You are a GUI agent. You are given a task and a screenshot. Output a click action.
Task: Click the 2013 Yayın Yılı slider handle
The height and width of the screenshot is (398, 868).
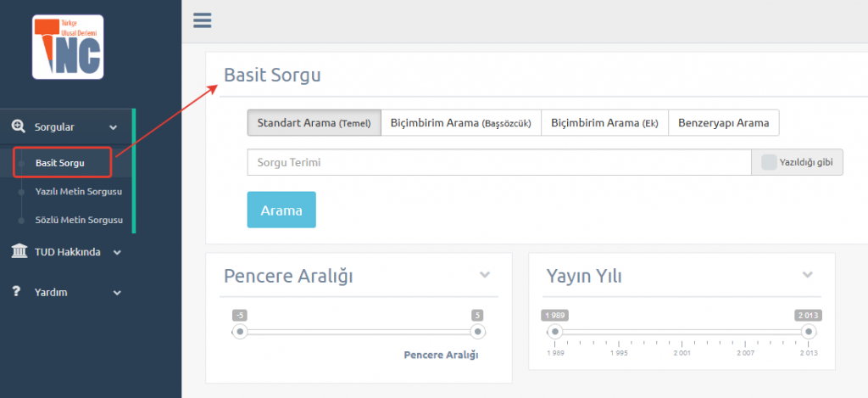click(809, 332)
